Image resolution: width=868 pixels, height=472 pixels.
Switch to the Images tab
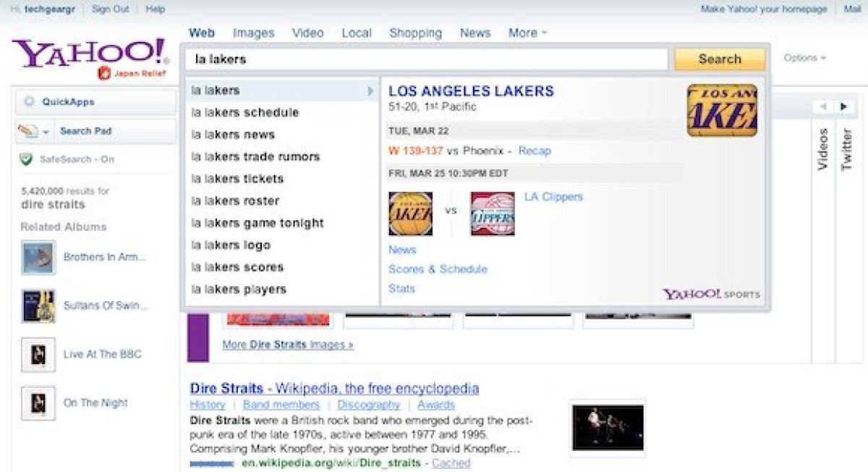254,33
